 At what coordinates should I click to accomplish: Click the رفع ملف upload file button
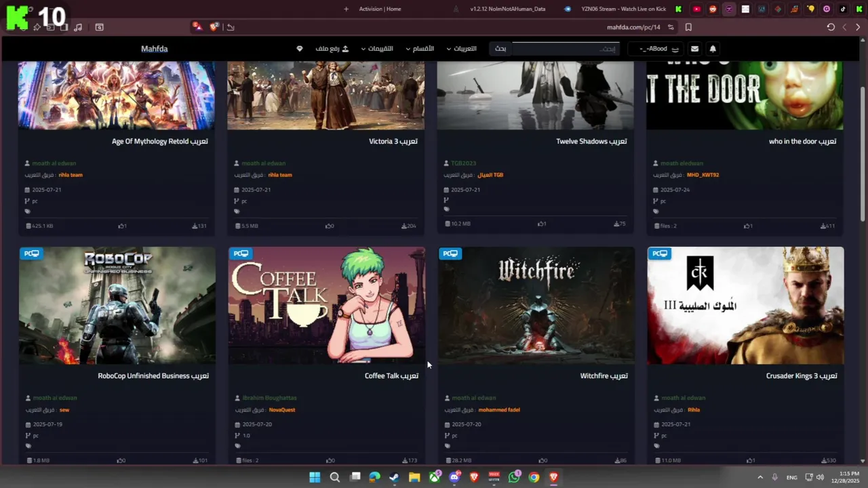[x=332, y=49]
